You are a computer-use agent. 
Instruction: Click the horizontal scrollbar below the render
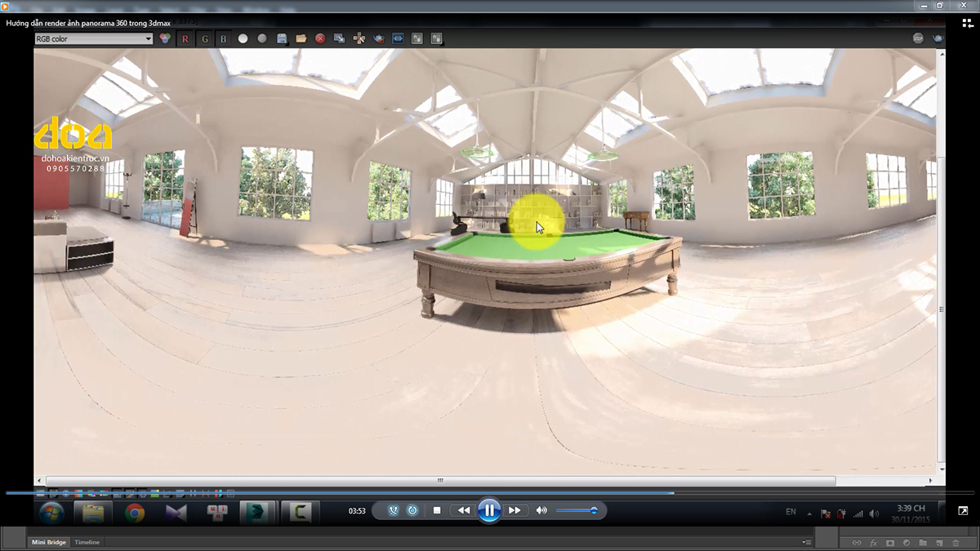pyautogui.click(x=441, y=480)
